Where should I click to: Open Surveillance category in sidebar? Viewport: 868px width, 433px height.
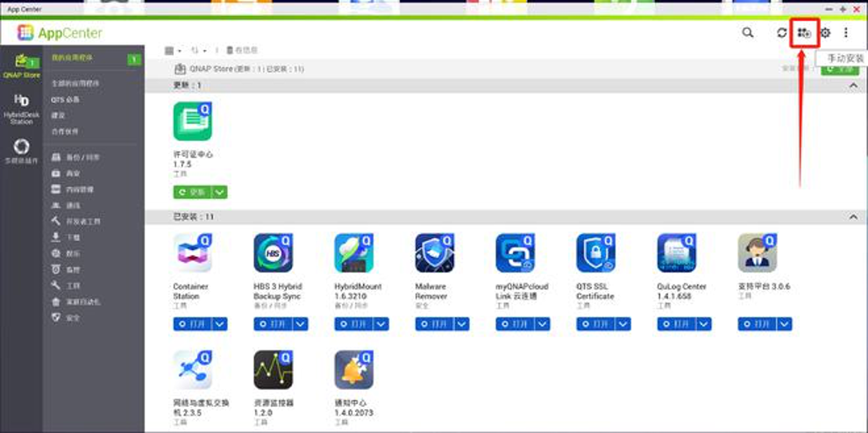[x=66, y=270]
